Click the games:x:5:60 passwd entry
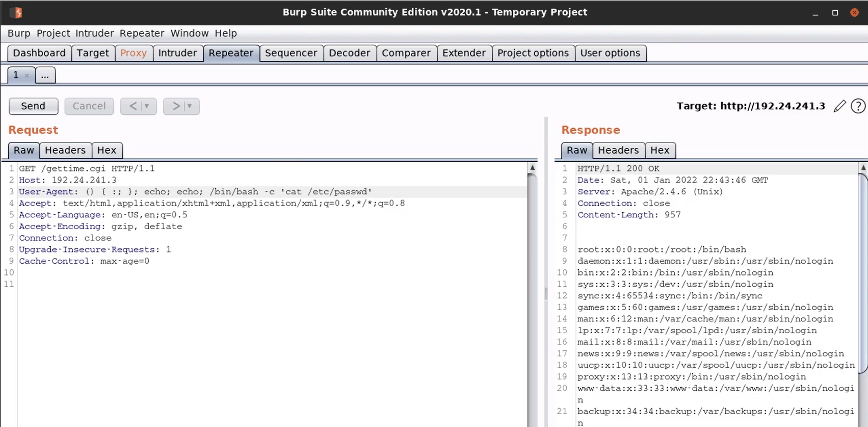Image resolution: width=868 pixels, height=427 pixels. (x=705, y=308)
